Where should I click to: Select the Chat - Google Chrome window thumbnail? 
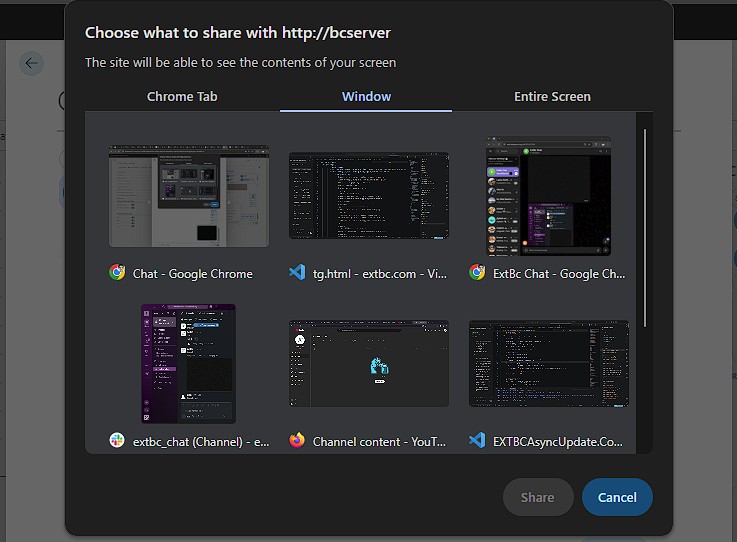point(189,196)
